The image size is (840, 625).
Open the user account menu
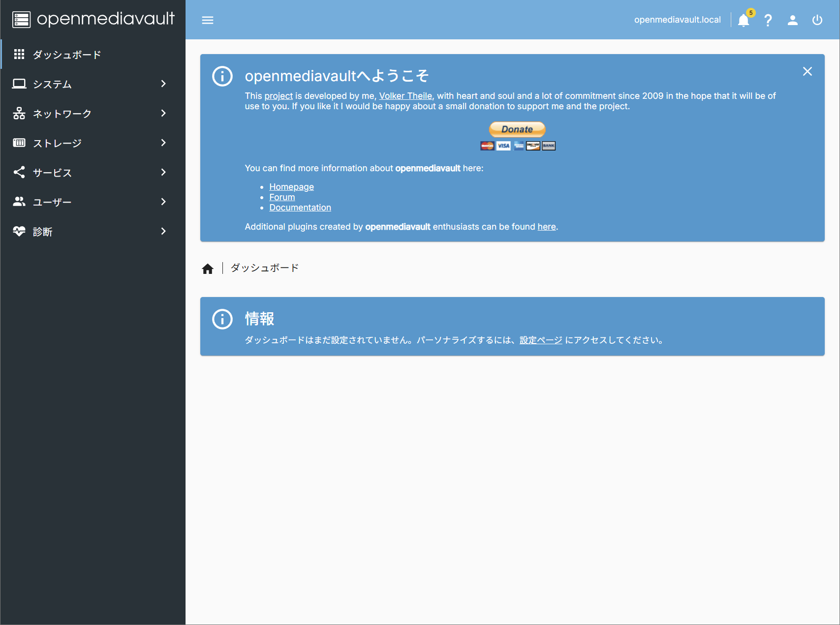(x=793, y=20)
